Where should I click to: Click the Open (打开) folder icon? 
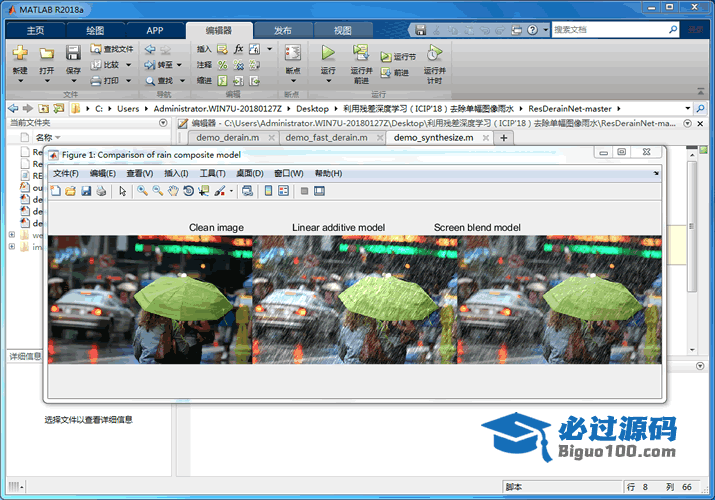[46, 53]
